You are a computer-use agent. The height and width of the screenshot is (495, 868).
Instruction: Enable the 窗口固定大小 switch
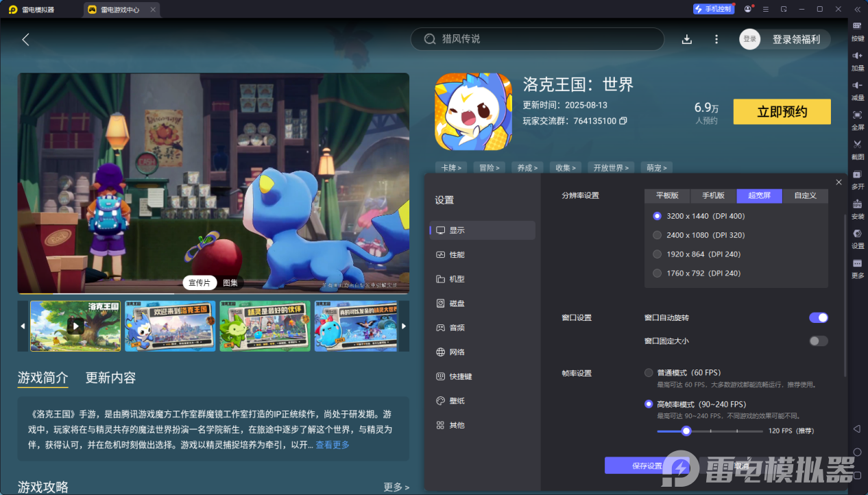[x=819, y=341]
